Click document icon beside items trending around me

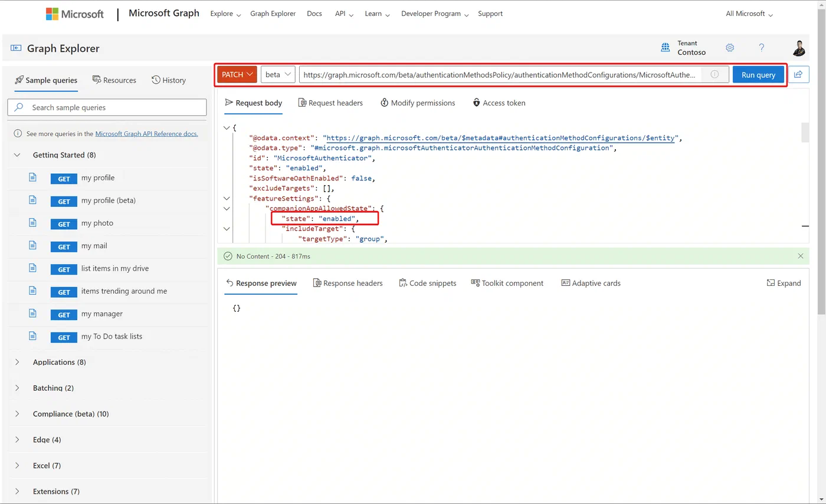click(x=33, y=291)
